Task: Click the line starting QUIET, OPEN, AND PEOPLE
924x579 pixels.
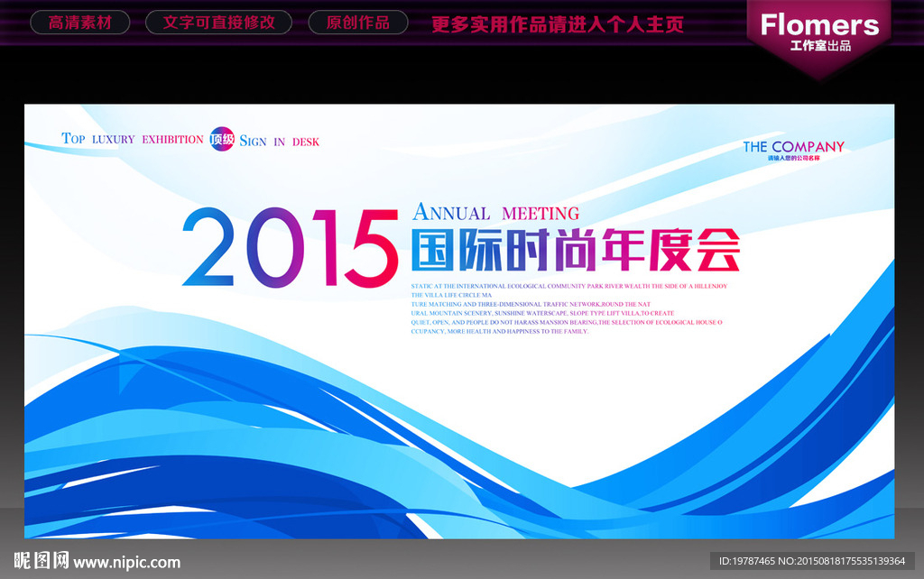Action: 567,323
